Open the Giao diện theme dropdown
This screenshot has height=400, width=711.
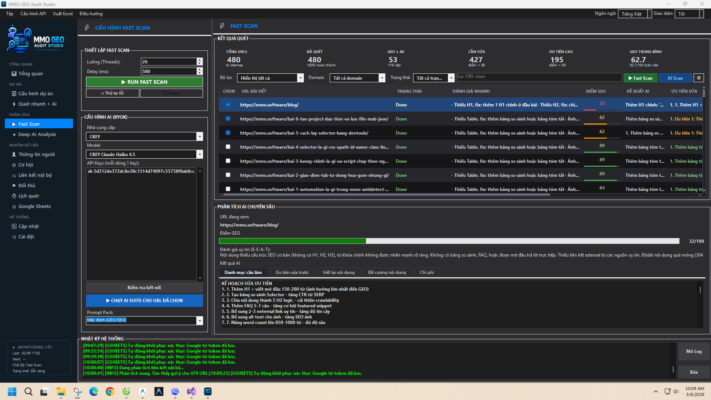click(689, 14)
